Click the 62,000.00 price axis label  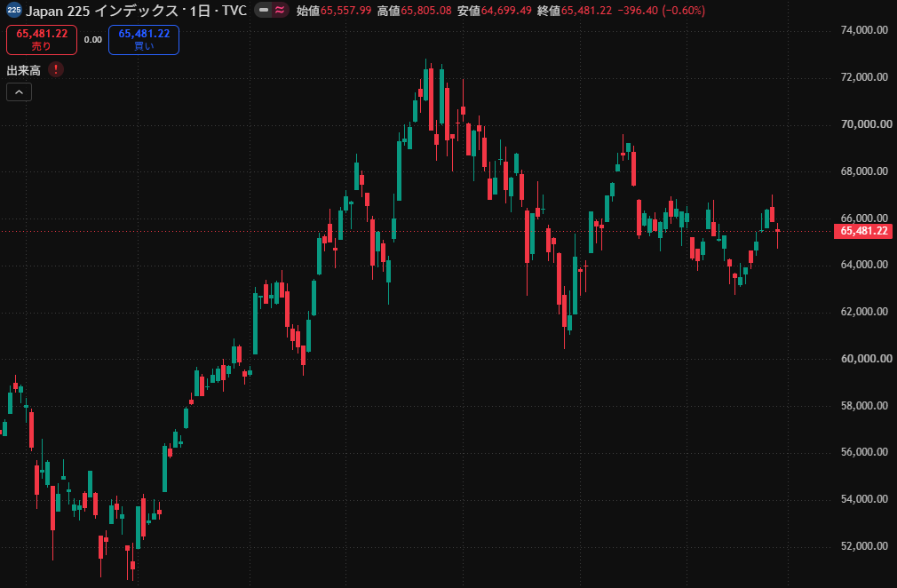coord(864,312)
